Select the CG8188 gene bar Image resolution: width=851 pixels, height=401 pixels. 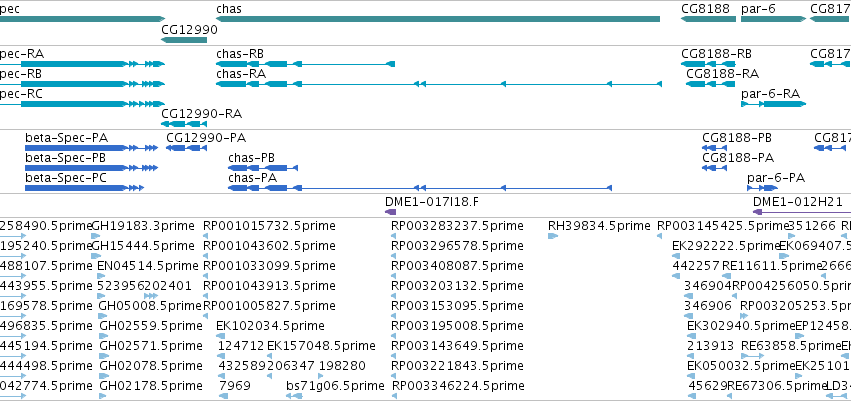coord(708,19)
